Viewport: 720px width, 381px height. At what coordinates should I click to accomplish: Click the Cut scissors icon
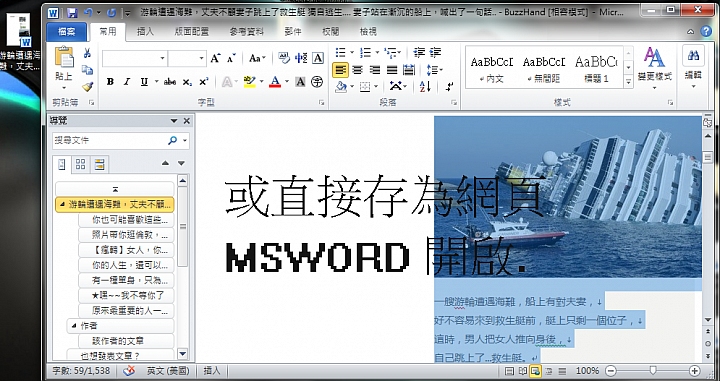(x=87, y=53)
